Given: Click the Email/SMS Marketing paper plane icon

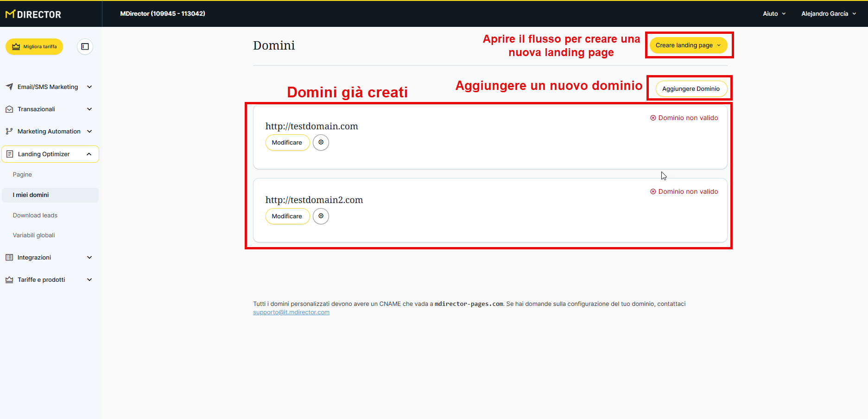Looking at the screenshot, I should click(x=9, y=87).
